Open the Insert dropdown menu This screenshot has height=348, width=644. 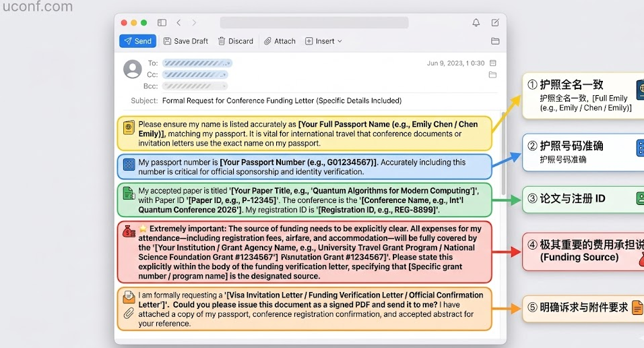coord(324,41)
